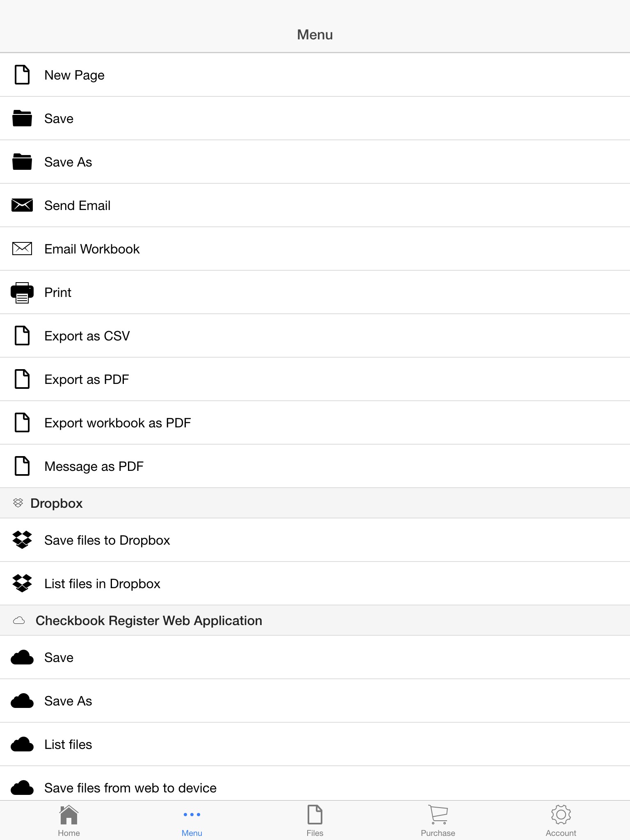Image resolution: width=630 pixels, height=840 pixels.
Task: Choose Export as CSV
Action: pos(315,336)
